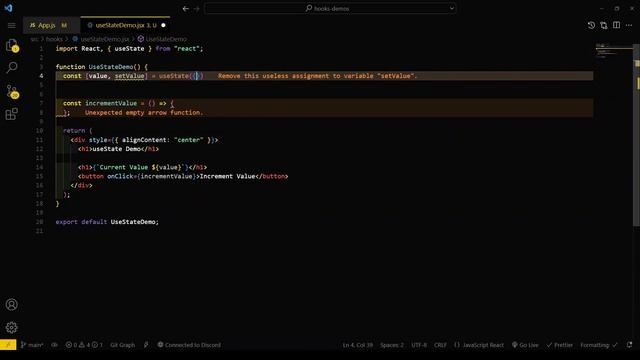Open the file timeline history icon
Screen dimensions: 640x360
click(591, 25)
